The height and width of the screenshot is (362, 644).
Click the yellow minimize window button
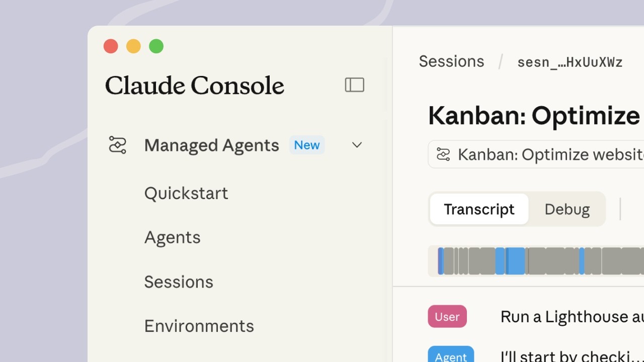coord(133,46)
